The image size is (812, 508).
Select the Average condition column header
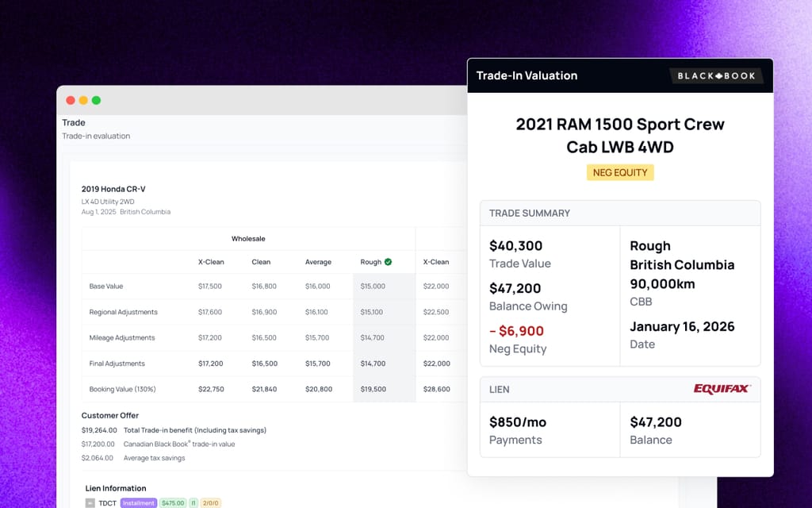coord(318,262)
